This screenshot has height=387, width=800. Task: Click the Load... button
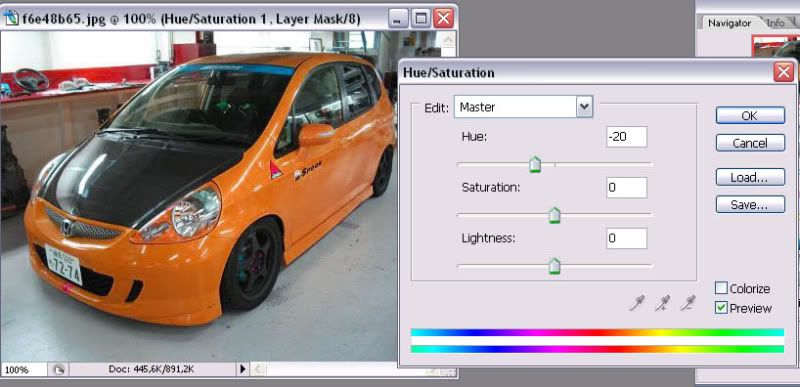pos(749,177)
